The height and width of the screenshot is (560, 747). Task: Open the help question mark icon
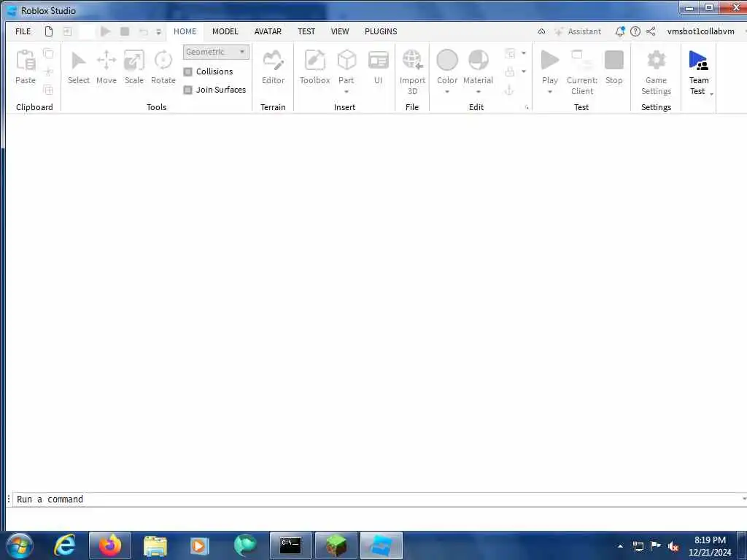635,31
